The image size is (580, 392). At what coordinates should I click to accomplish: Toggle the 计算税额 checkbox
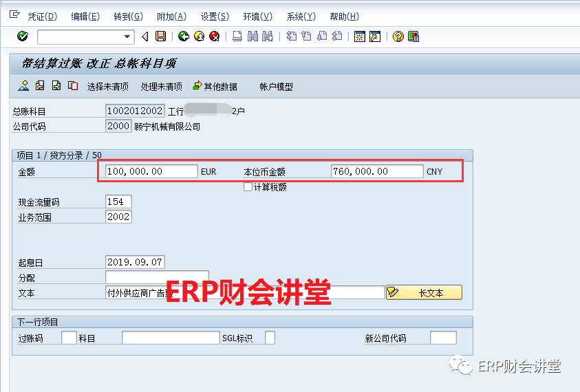click(x=248, y=187)
